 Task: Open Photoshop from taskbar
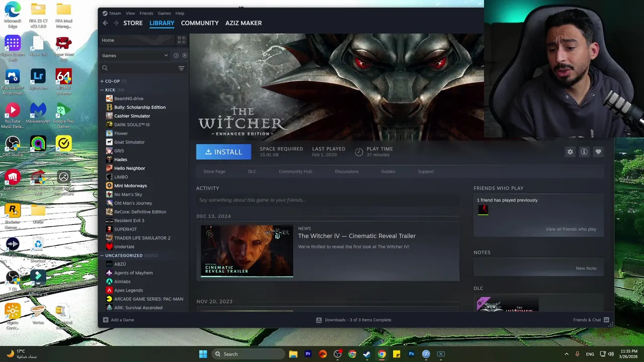pyautogui.click(x=411, y=354)
